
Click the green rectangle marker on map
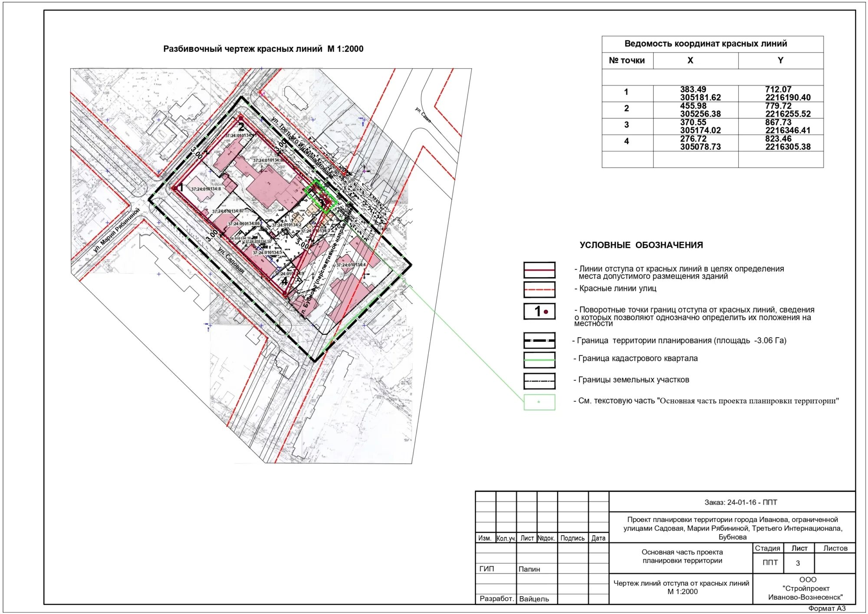[x=321, y=196]
